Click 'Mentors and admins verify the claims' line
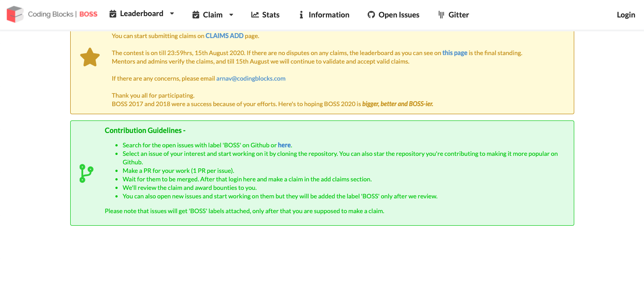Screen dimensions: 644x296 [x=261, y=61]
